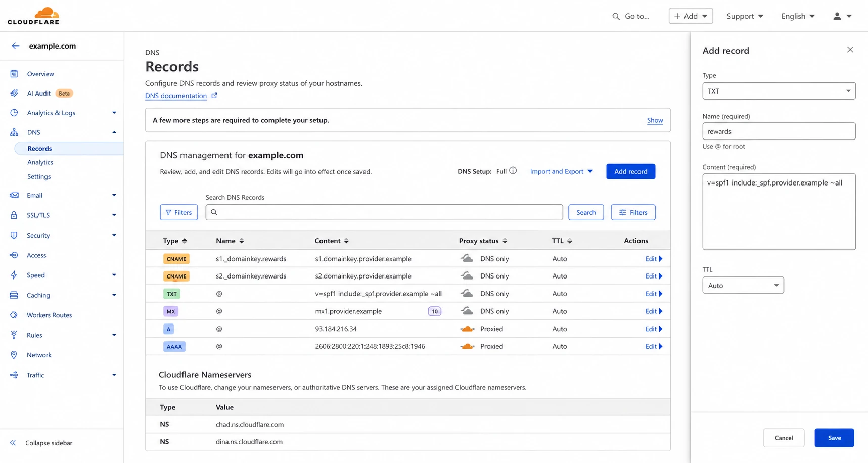868x463 pixels.
Task: Click the Cancel button
Action: [784, 438]
